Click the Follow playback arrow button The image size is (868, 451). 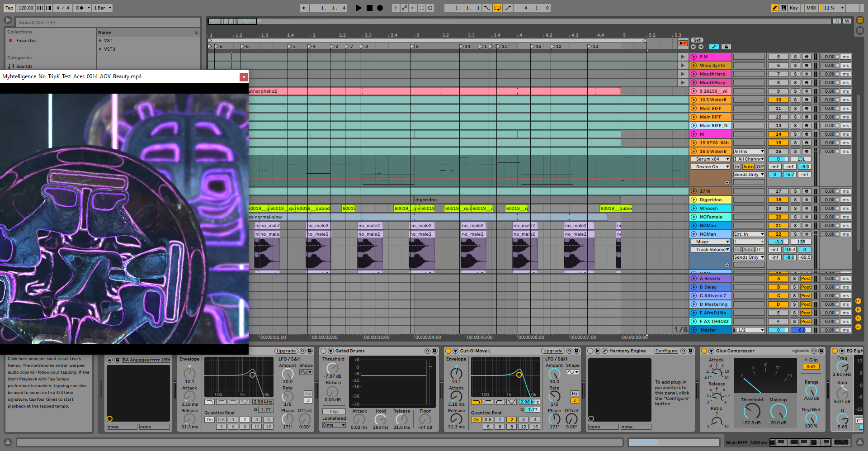pos(305,8)
